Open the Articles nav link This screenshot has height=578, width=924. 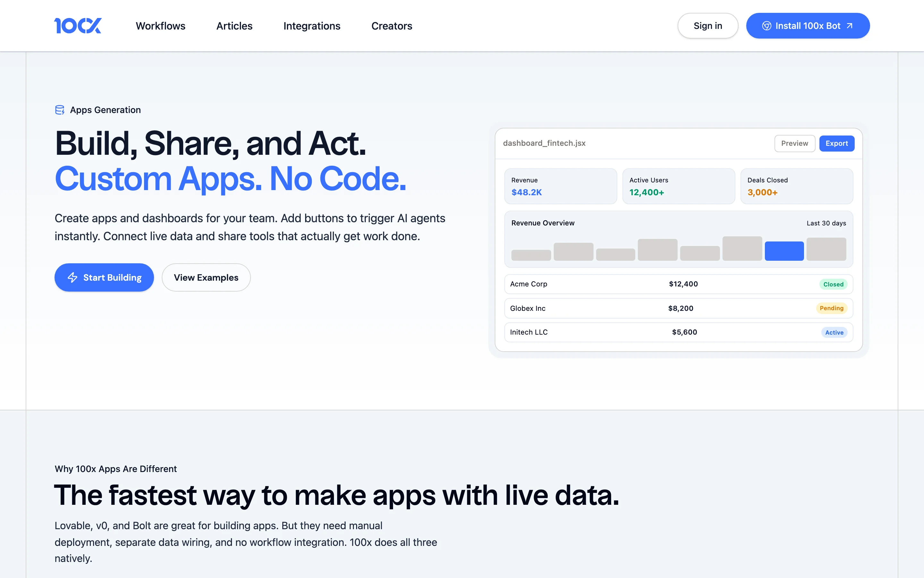click(235, 26)
